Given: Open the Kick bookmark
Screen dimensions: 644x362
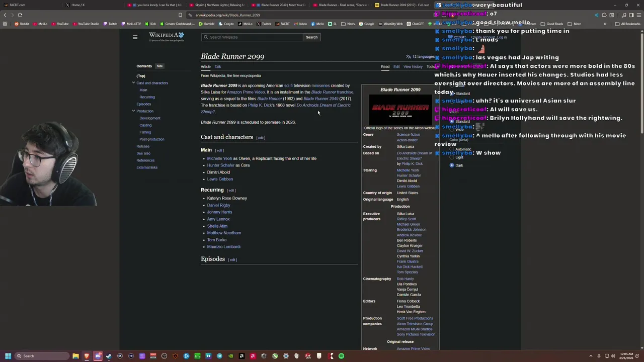Looking at the screenshot, I should pos(150,24).
